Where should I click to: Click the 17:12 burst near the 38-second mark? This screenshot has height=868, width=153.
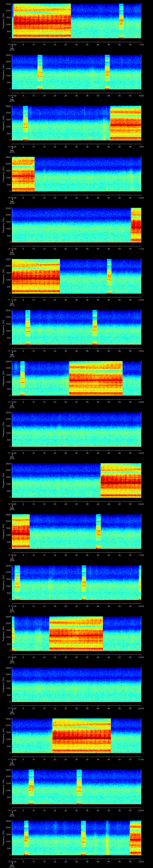click(95, 327)
